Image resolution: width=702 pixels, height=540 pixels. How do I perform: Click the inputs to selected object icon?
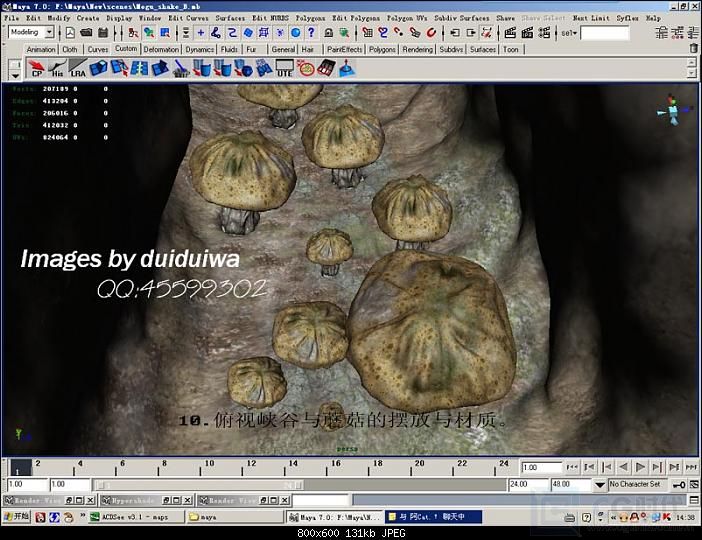(454, 33)
